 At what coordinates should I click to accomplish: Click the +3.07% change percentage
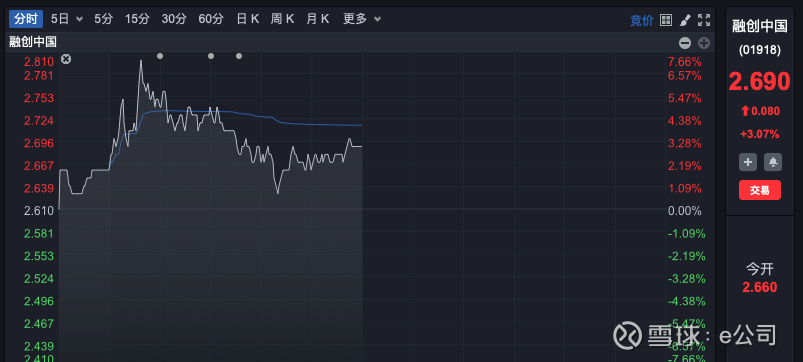coord(760,135)
